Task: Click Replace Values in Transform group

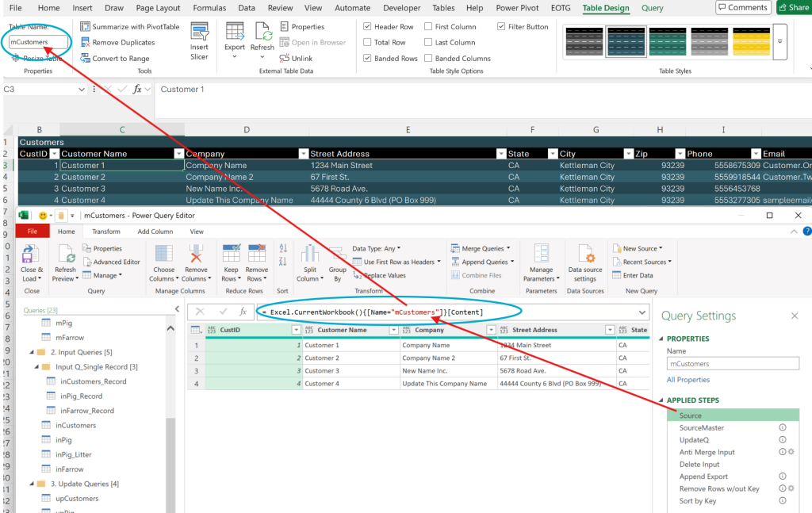Action: (379, 275)
